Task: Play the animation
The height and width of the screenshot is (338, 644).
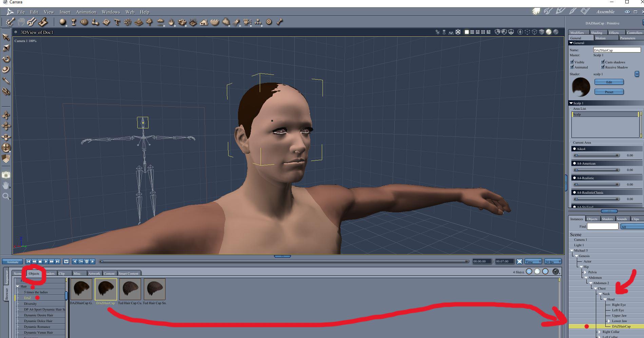Action: [46, 261]
